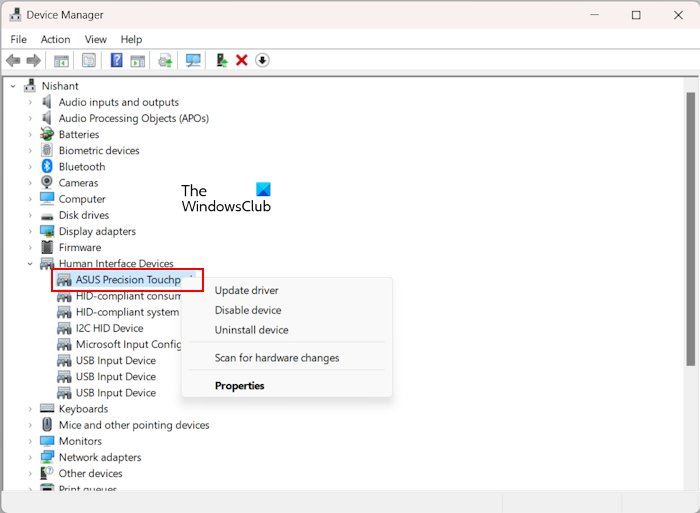This screenshot has width=700, height=513.
Task: Open Help via the blue question-mark icon
Action: [117, 60]
